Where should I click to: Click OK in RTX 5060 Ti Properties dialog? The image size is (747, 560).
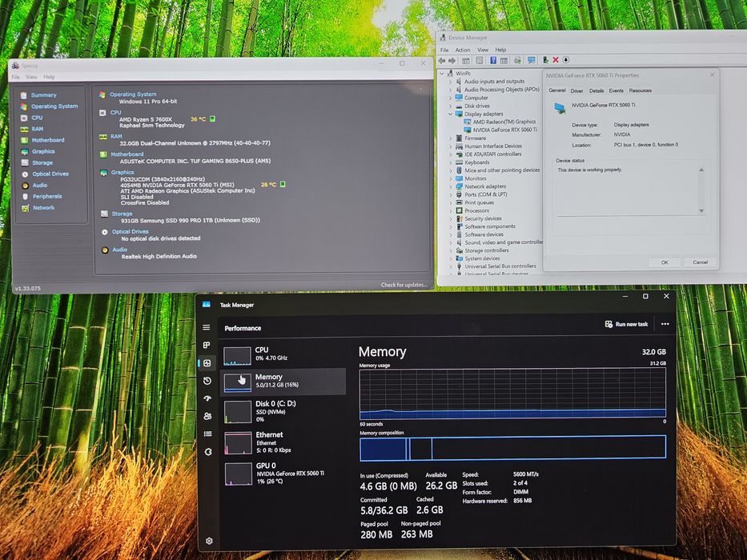point(665,262)
